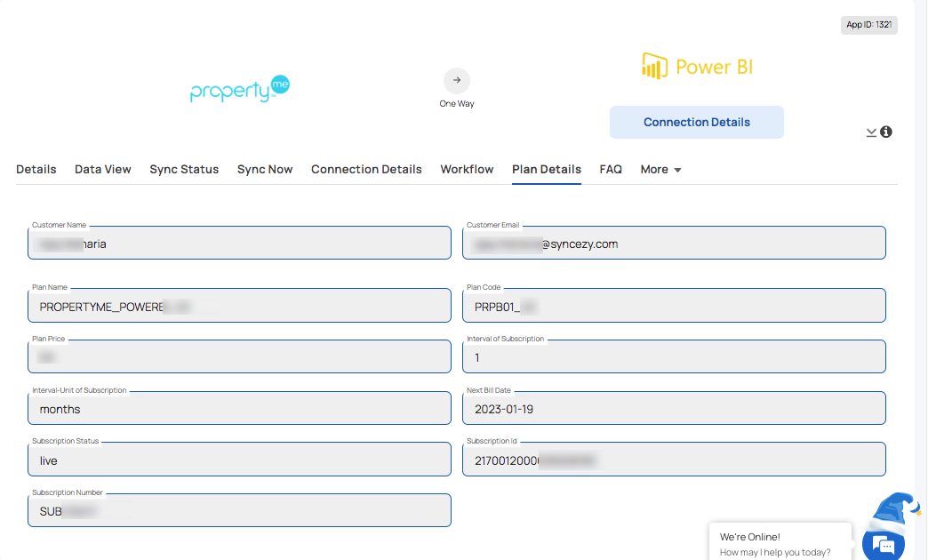Open the Connection Details tab

pyautogui.click(x=366, y=169)
